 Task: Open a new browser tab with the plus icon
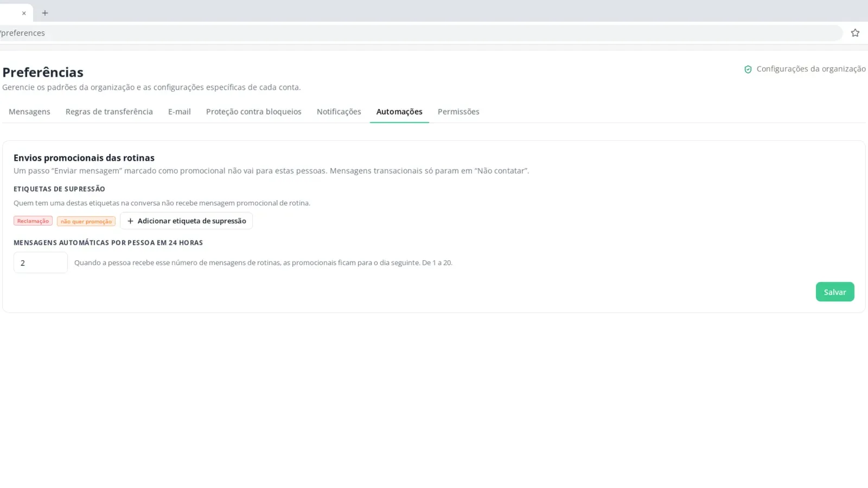pos(45,12)
